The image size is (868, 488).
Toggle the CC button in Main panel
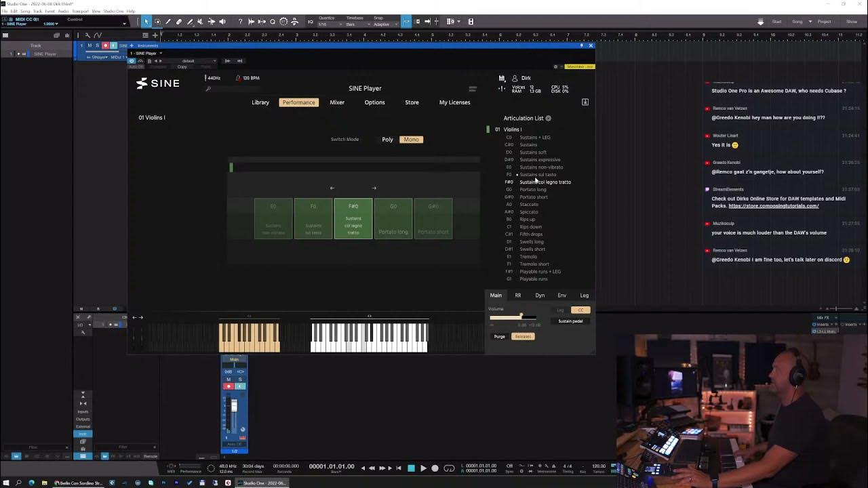click(580, 310)
